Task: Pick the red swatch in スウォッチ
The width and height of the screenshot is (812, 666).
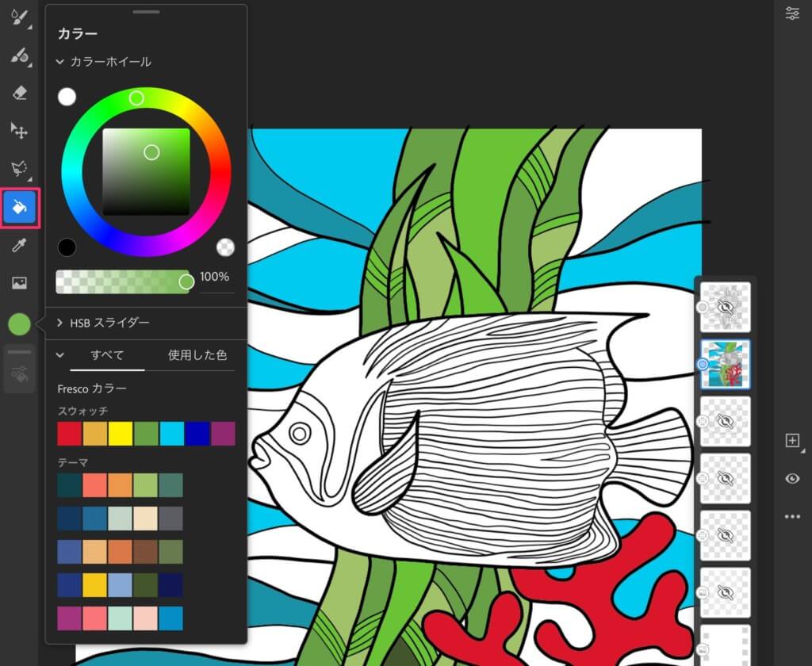Action: 69,434
